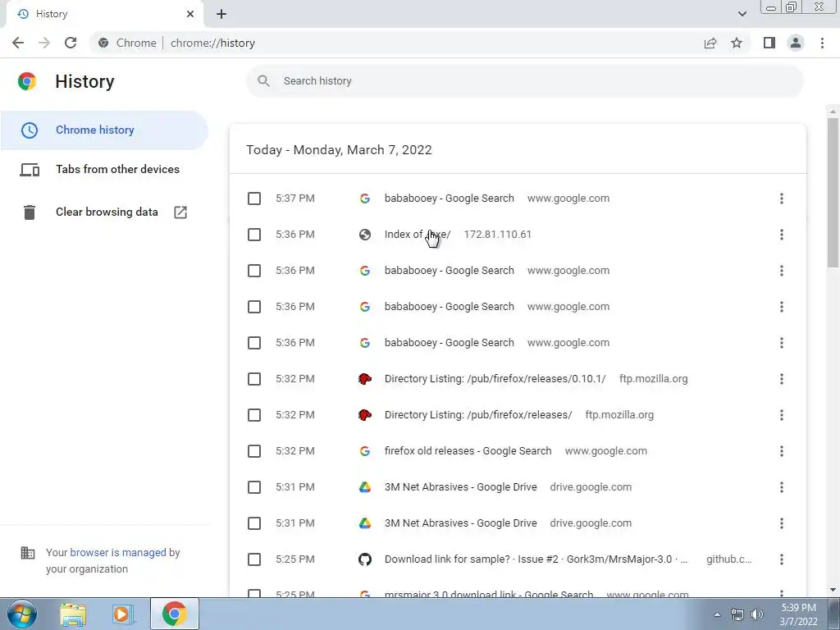Open the Index of /exe/ link
This screenshot has height=630, width=840.
[x=418, y=234]
